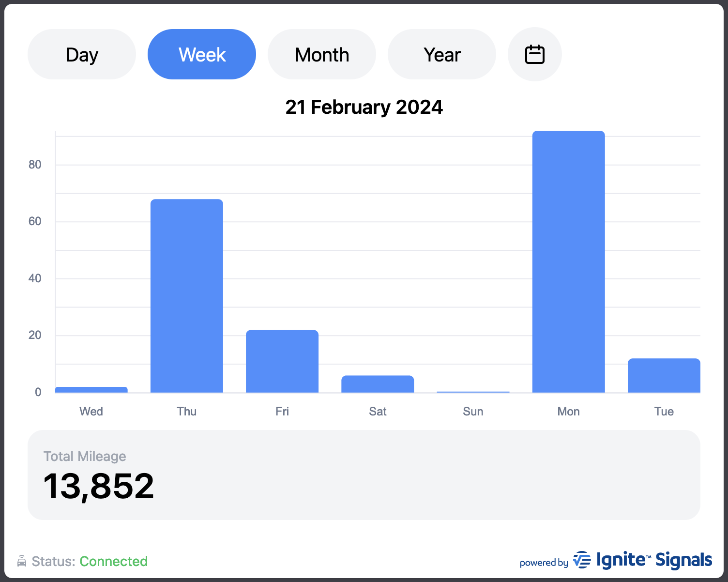
Task: Click the car status icon
Action: point(22,561)
